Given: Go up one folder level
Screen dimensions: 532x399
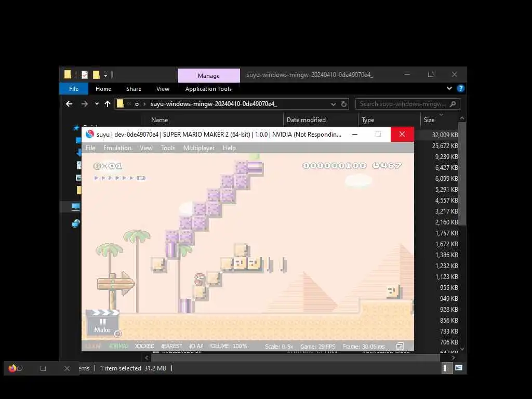Looking at the screenshot, I should 108,104.
